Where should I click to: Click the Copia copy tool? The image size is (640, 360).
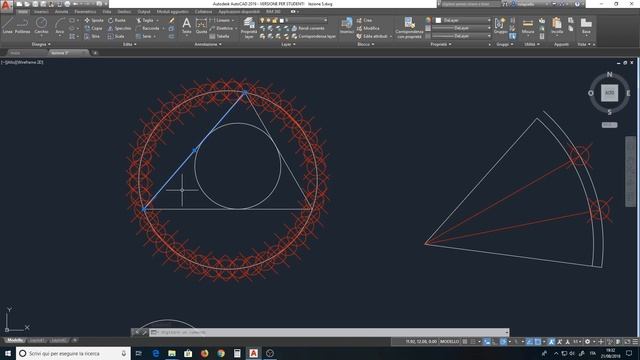[93, 28]
